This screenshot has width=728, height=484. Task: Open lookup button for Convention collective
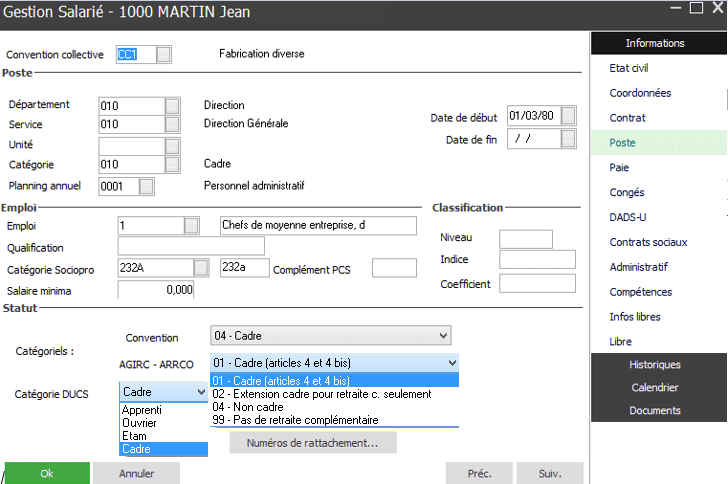point(163,54)
